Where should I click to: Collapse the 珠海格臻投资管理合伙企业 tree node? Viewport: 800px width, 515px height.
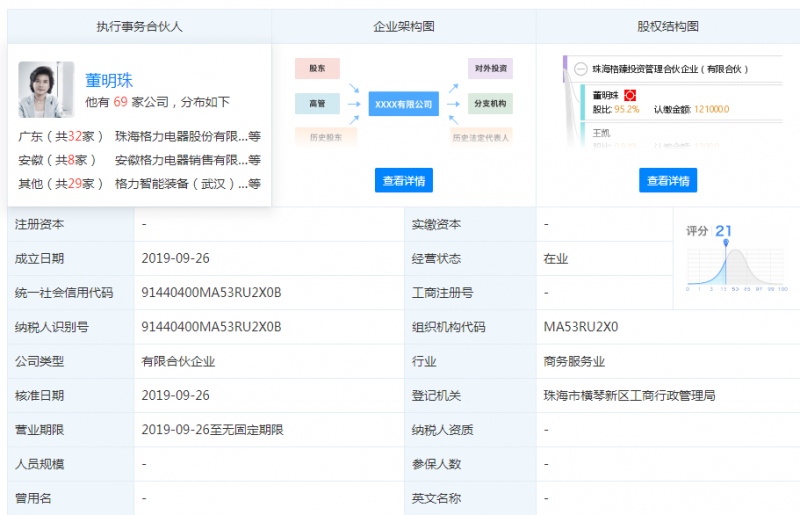[580, 69]
